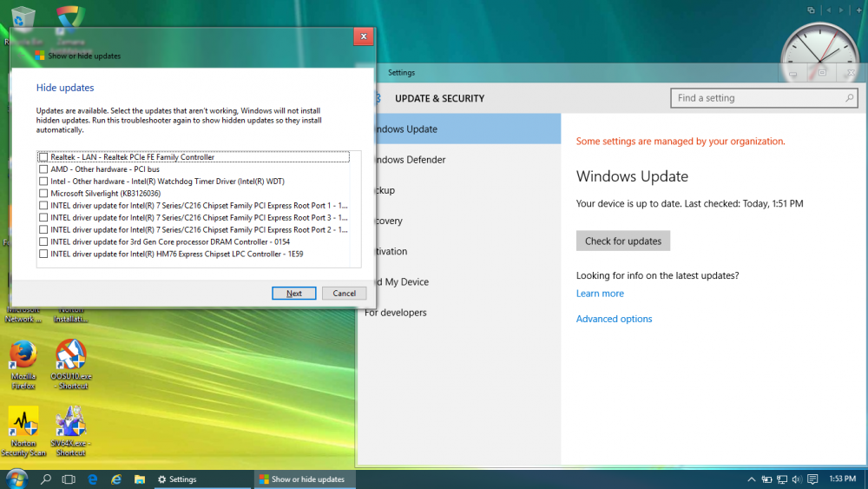Image resolution: width=868 pixels, height=489 pixels.
Task: Maximize the Settings window
Action: pyautogui.click(x=822, y=73)
